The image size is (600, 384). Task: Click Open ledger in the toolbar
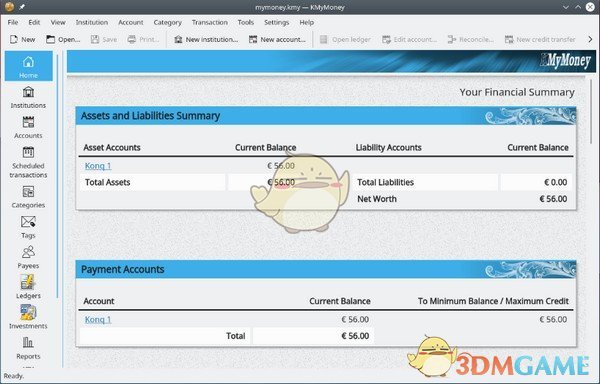coord(345,39)
